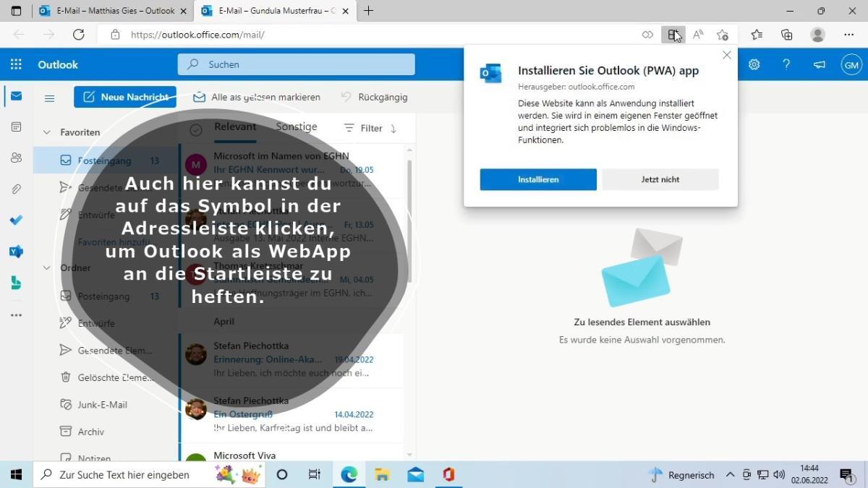Click the Installieren button
The width and height of the screenshot is (868, 488).
coord(538,179)
